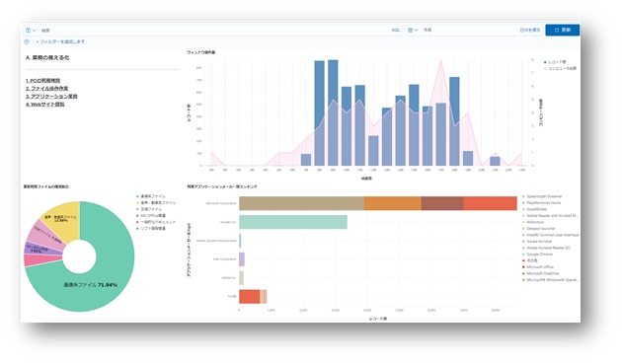Open link 2. ファイル操作作業

(46, 89)
